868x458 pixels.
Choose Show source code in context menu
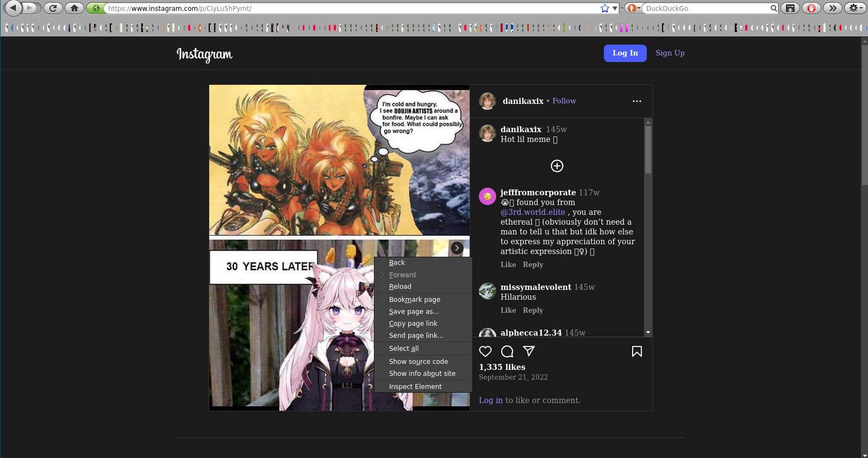pos(423,362)
